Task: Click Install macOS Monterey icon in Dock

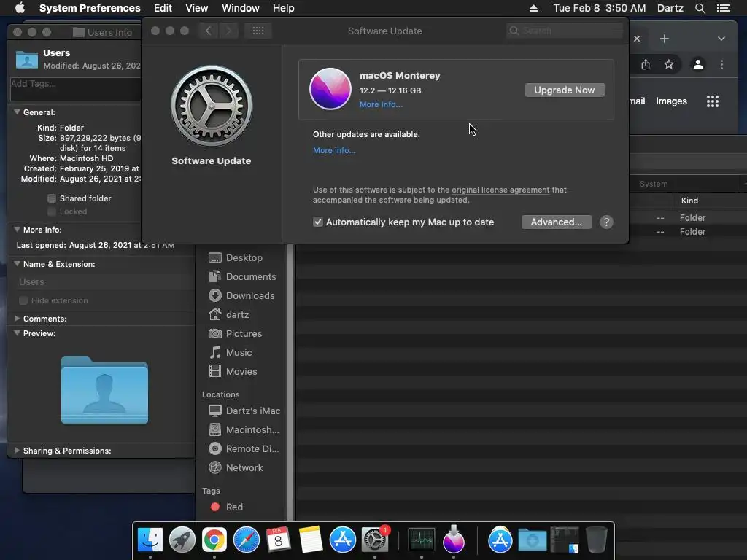Action: coord(454,539)
